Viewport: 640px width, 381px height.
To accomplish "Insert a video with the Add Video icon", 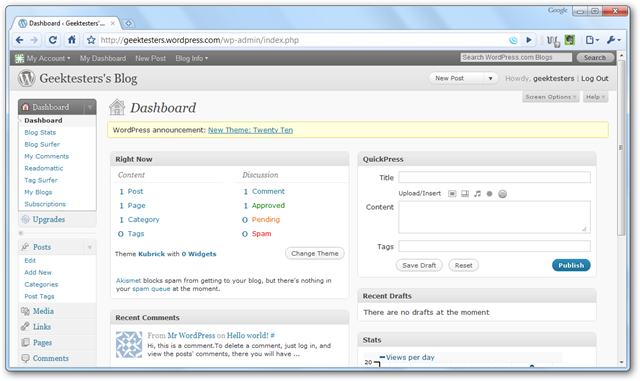I will coord(465,194).
